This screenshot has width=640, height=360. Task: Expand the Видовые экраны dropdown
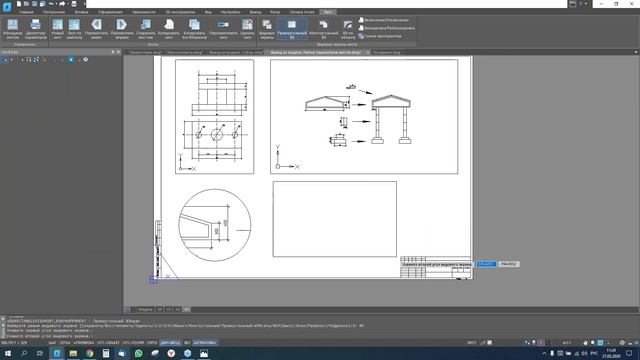pyautogui.click(x=267, y=29)
